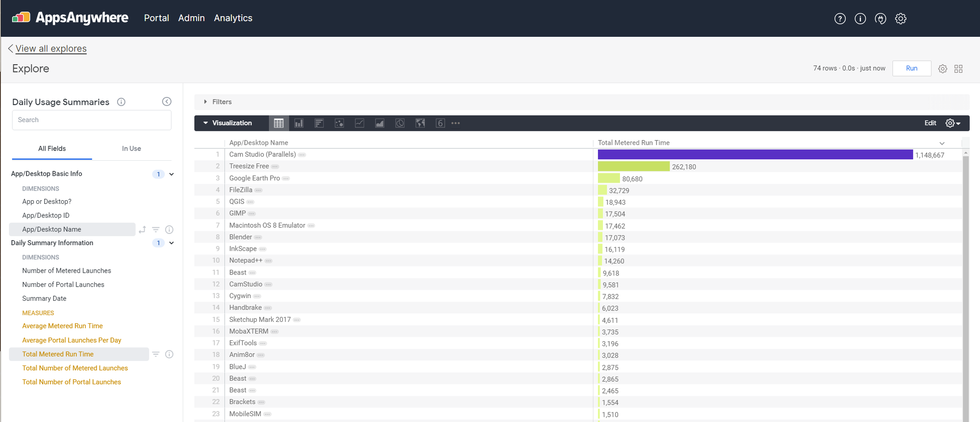Image resolution: width=980 pixels, height=422 pixels.
Task: Open the settings gear in top header
Action: click(x=901, y=19)
